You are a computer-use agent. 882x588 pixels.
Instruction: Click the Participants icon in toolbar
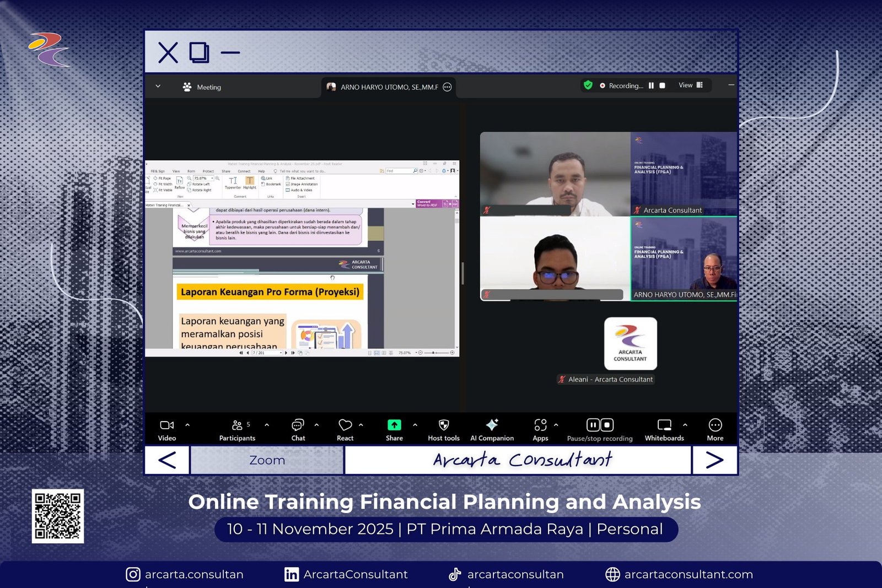237,425
